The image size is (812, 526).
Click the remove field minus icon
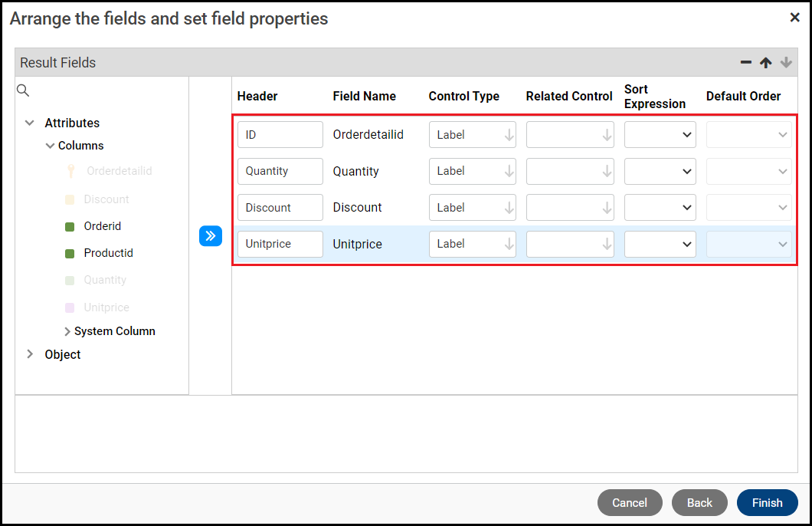click(x=746, y=63)
